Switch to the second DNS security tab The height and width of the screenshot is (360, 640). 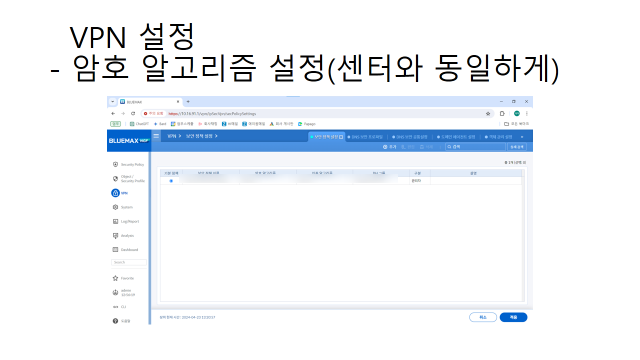(x=365, y=137)
